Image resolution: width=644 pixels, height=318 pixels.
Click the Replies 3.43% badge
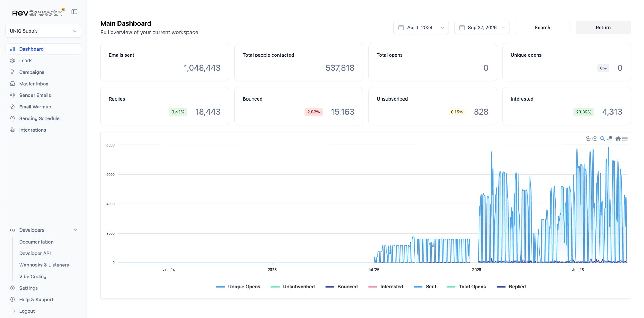click(x=178, y=112)
